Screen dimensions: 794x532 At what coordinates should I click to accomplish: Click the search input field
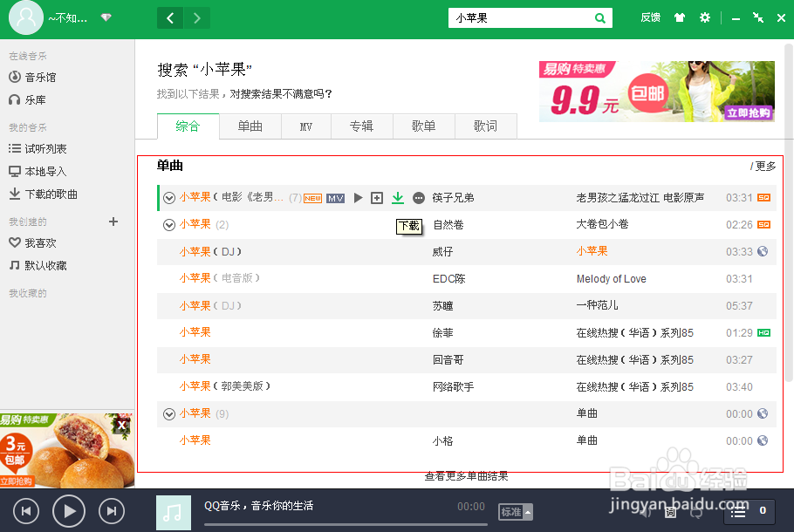tap(522, 18)
